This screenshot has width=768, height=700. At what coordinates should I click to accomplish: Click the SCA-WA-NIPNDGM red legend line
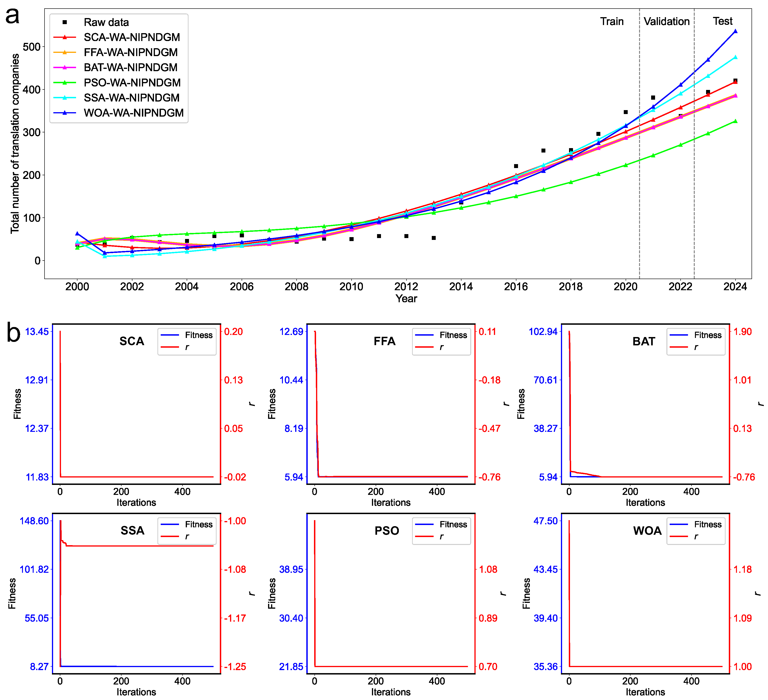[x=65, y=37]
